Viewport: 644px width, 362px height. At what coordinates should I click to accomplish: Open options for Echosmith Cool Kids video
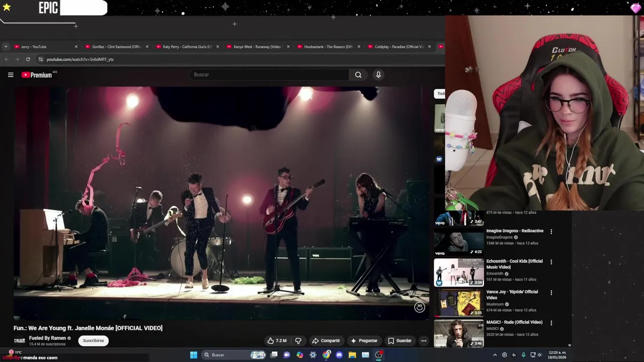coord(551,262)
